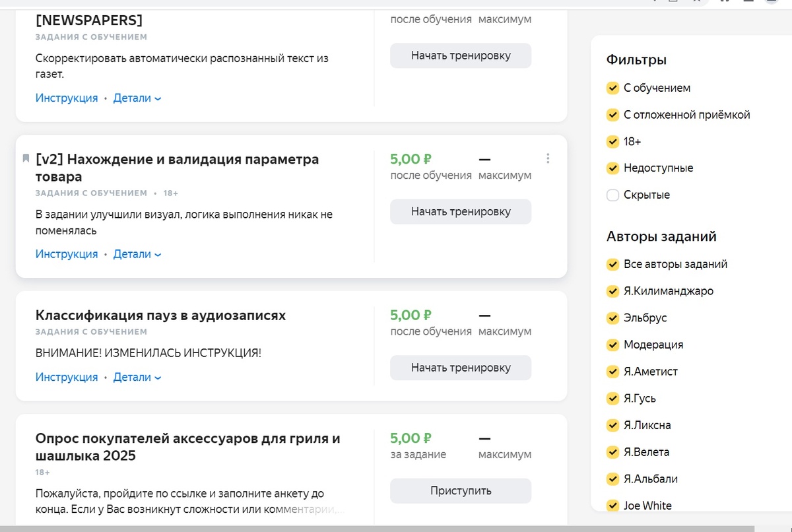This screenshot has height=532, width=792.
Task: Pin the "[v2] Нахождение и валидация" task card
Action: tap(25, 158)
